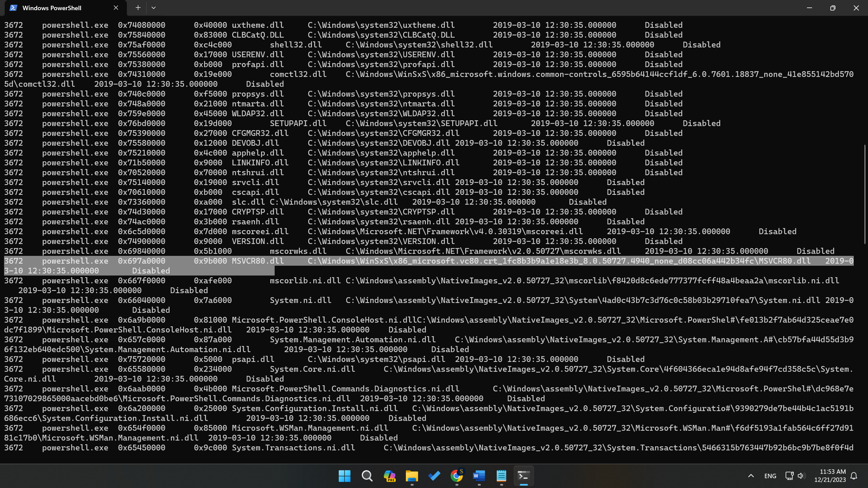Click the rsaenh.dll module name
This screenshot has width=868, height=488.
pos(256,222)
